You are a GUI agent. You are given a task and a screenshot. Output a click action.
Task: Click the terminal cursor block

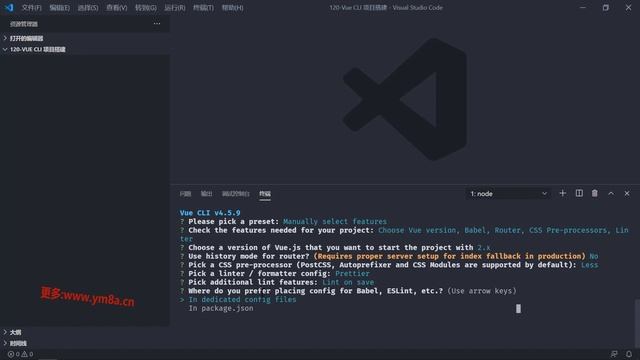[518, 309]
